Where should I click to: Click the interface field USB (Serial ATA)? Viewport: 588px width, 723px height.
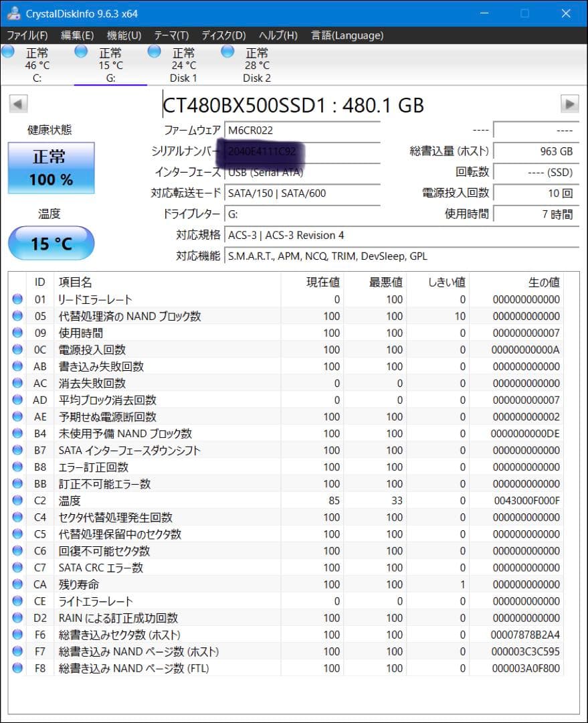302,172
